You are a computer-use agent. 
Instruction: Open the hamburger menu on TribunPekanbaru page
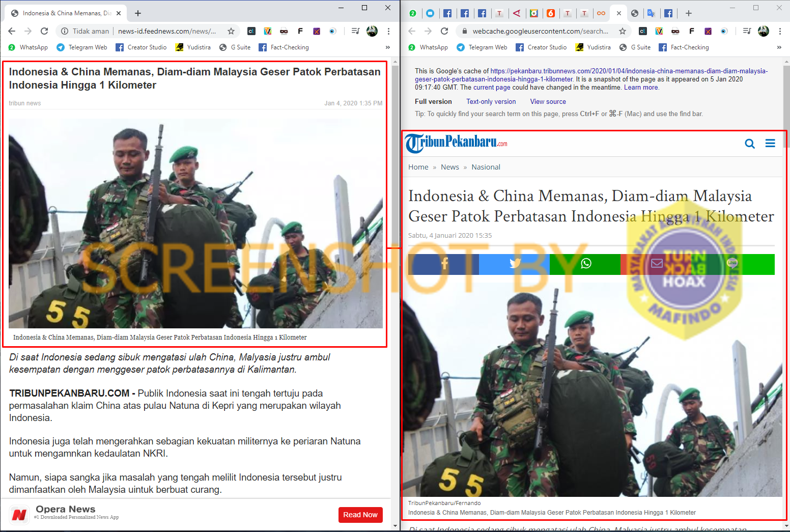770,144
